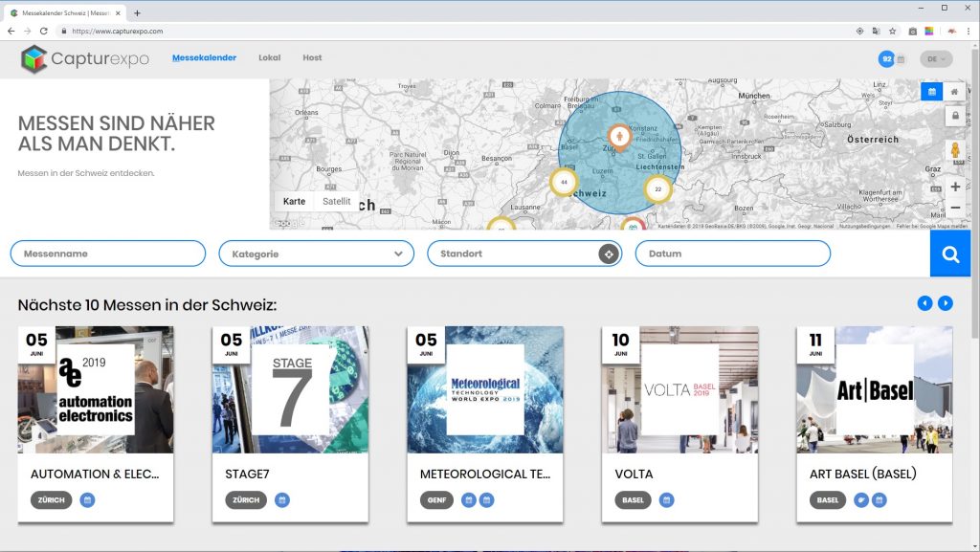Click second blue icon on Meteorological card
Viewport: 980px width, 552px height.
tap(486, 500)
